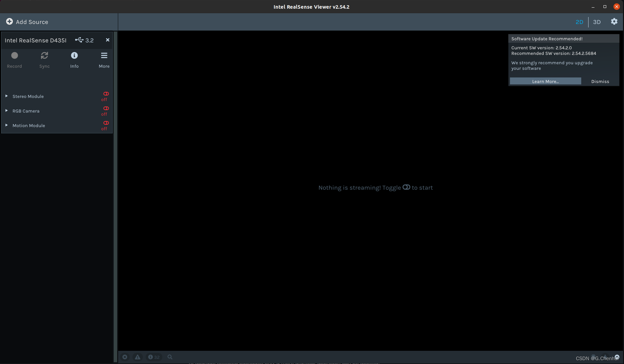Dismiss the software update notification
The width and height of the screenshot is (624, 364).
tap(600, 82)
